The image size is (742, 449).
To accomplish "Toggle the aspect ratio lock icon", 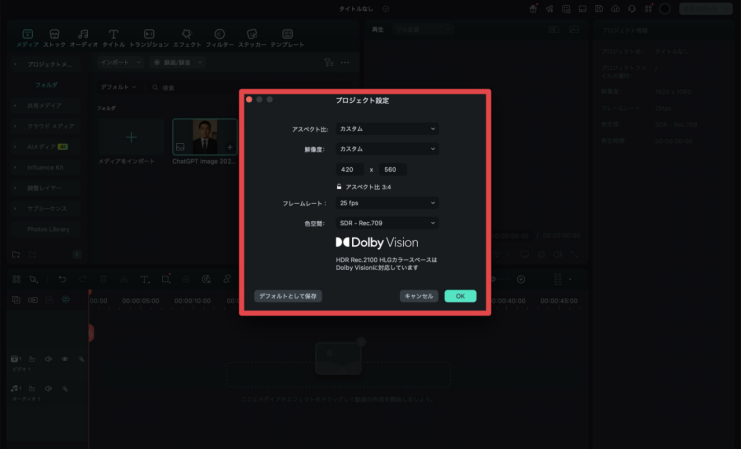I will point(339,186).
